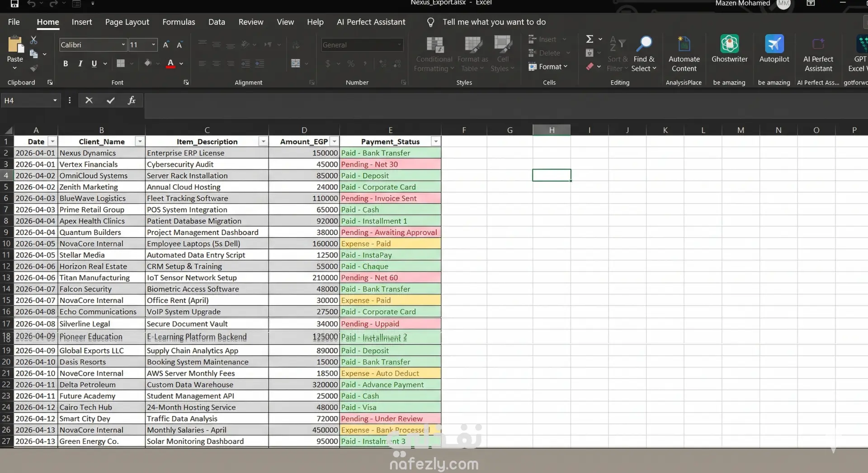Open Date column filter dropdown
This screenshot has height=473, width=868.
point(52,142)
